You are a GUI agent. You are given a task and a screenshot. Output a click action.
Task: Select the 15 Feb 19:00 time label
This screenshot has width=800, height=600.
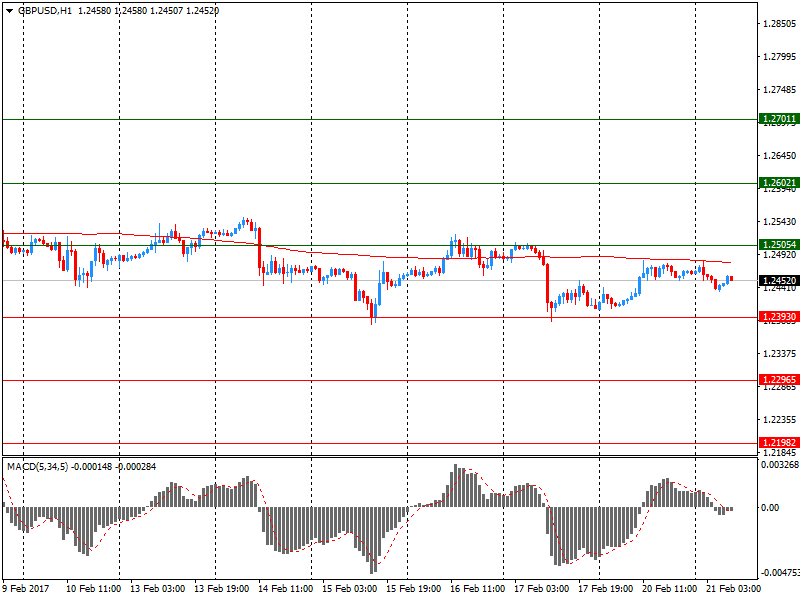413,589
